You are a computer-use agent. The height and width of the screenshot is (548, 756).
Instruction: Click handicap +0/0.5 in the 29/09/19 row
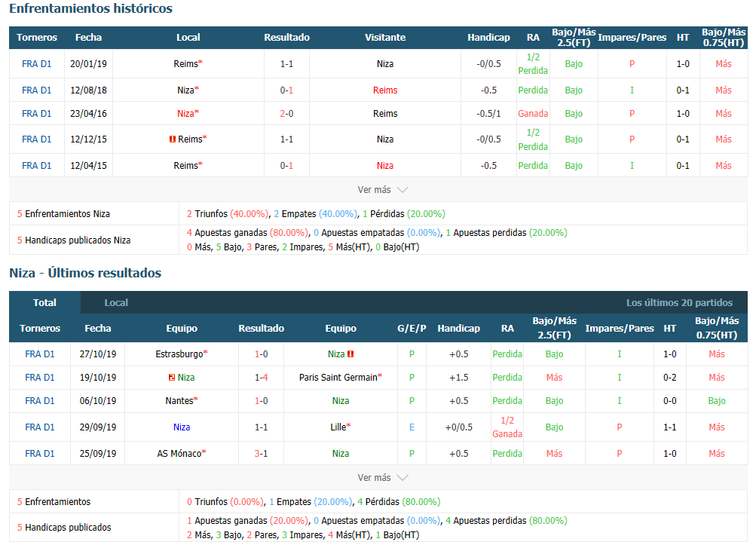(458, 427)
